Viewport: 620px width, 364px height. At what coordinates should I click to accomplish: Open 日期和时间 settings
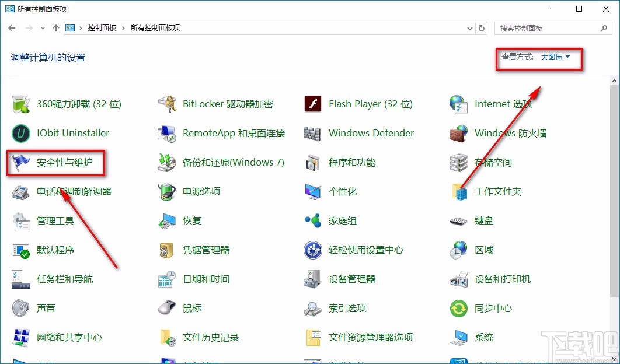205,279
